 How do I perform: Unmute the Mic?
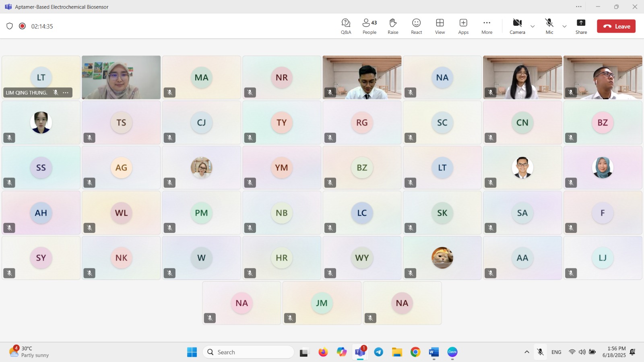(549, 26)
